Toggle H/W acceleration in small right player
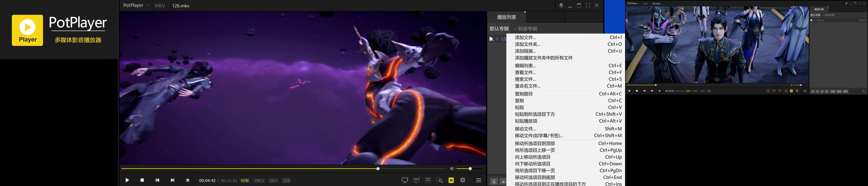 click(688, 91)
